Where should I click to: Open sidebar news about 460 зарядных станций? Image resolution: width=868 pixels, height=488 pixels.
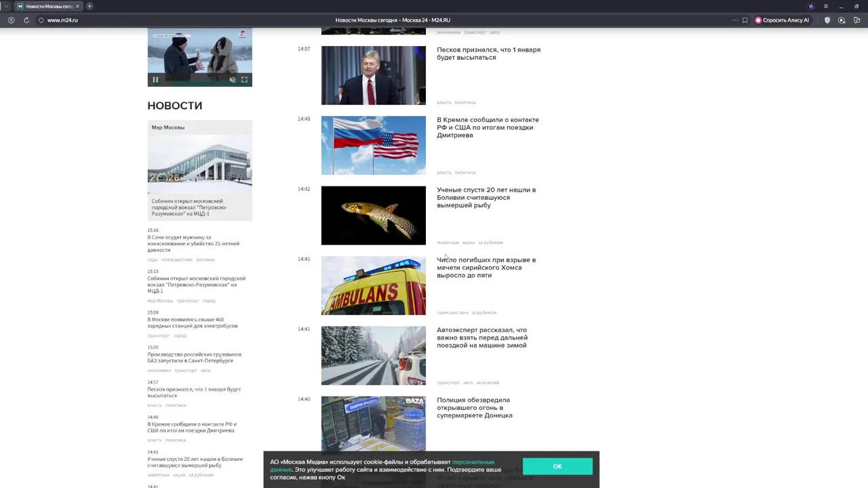point(193,323)
